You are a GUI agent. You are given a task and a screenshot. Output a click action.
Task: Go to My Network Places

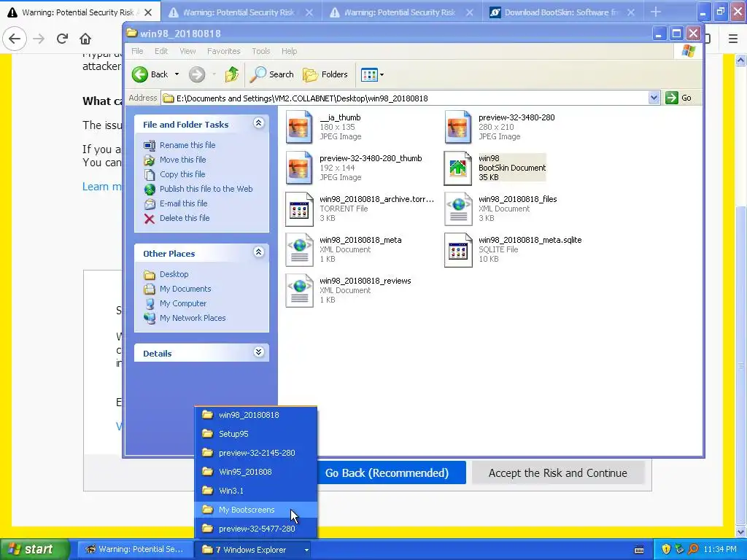click(185, 318)
